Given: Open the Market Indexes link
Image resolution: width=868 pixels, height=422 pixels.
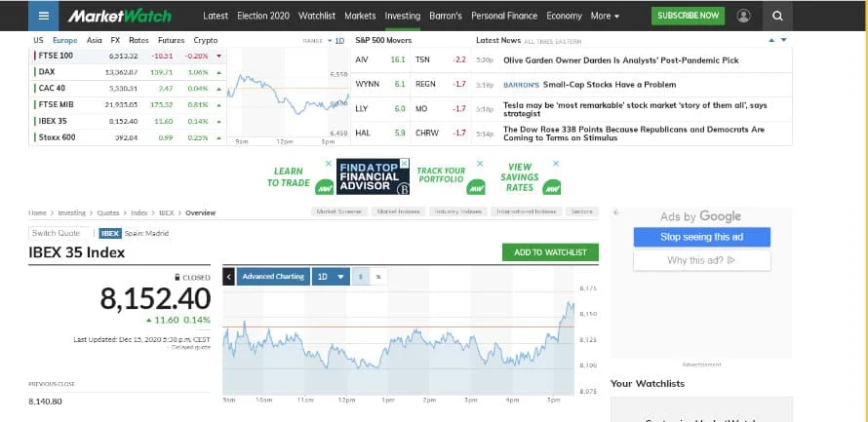Looking at the screenshot, I should [399, 211].
